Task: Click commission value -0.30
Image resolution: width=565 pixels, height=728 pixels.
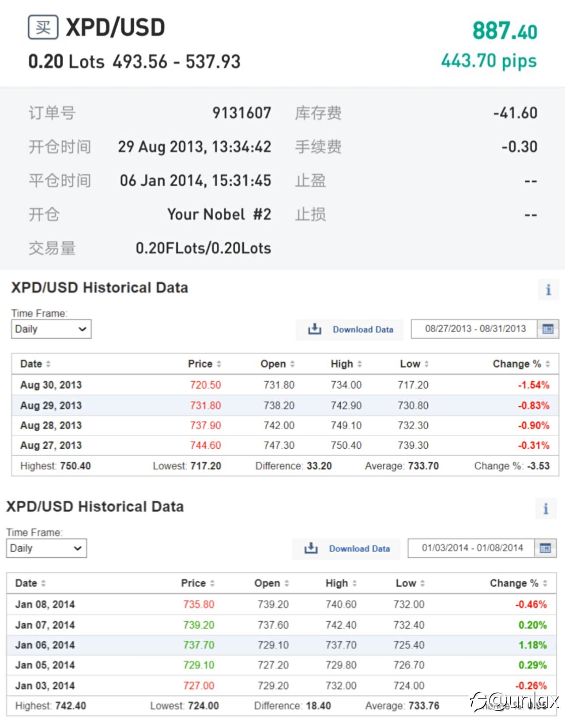Action: (520, 147)
